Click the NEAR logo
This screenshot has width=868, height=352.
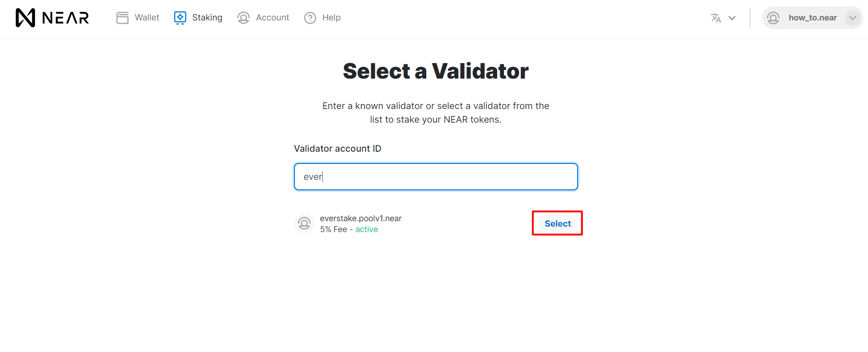coord(51,17)
